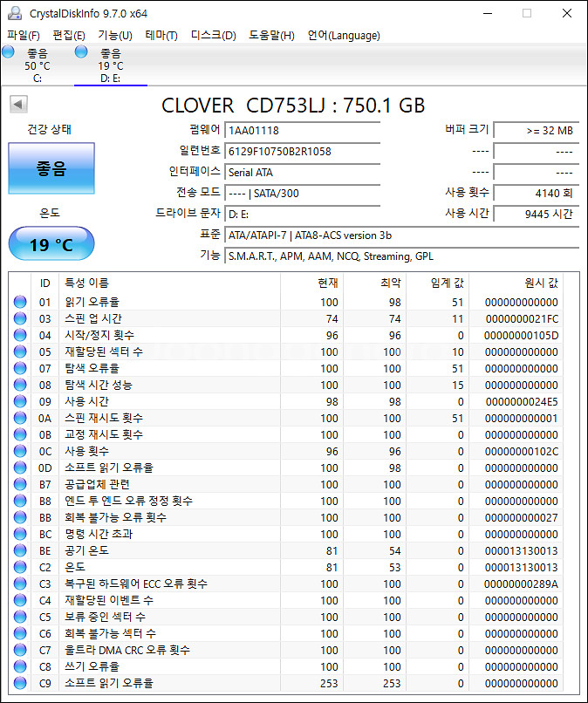588x703 pixels.
Task: Click status circle icon for ID 08 탐색 시간 성능
Action: pos(20,385)
